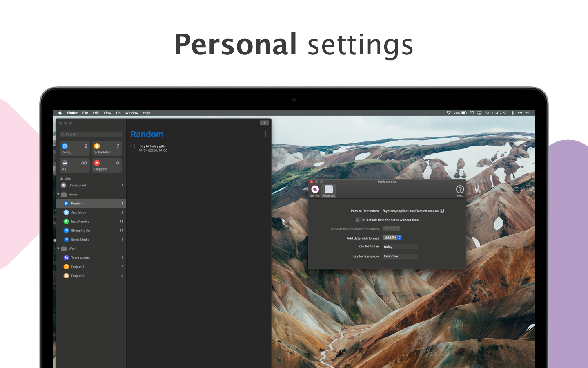
Task: Open the Advanced preferences tab
Action: 329,191
